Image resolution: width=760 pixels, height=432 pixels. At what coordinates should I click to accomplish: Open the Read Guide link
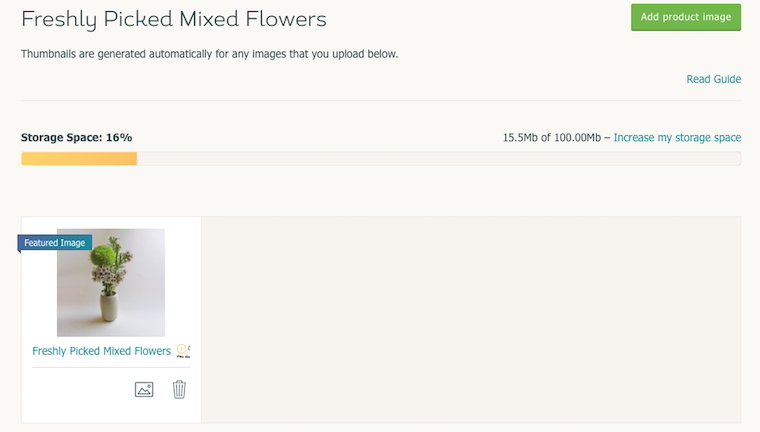click(713, 79)
